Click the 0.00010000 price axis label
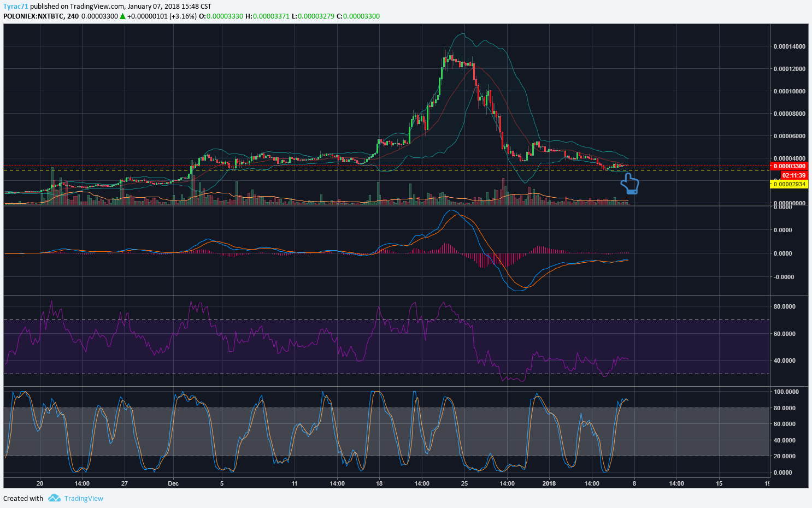 [x=789, y=91]
